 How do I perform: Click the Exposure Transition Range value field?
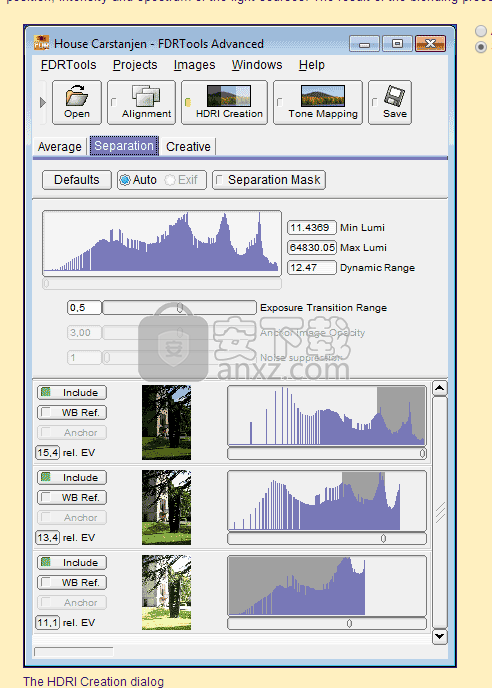point(84,308)
